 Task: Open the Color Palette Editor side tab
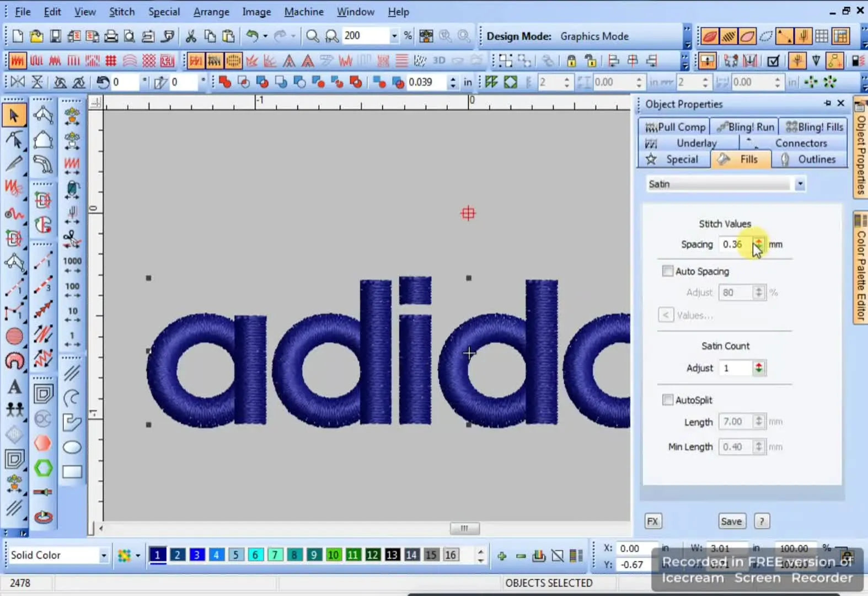tap(860, 268)
